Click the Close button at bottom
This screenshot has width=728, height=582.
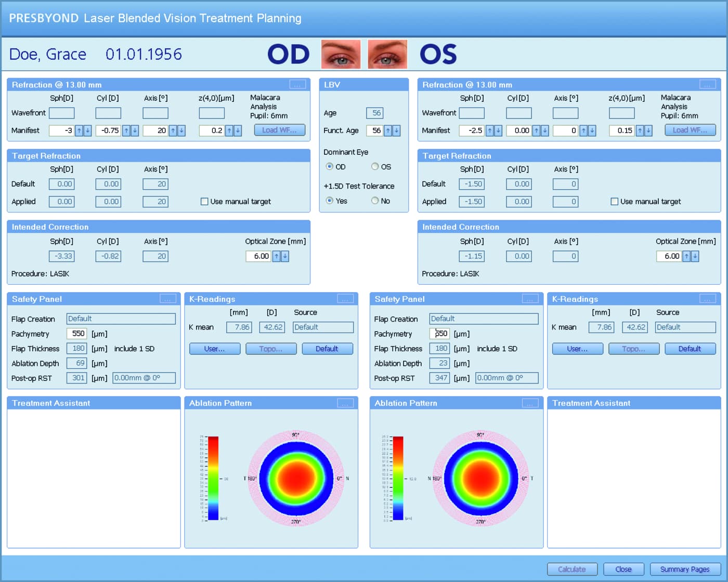[623, 569]
